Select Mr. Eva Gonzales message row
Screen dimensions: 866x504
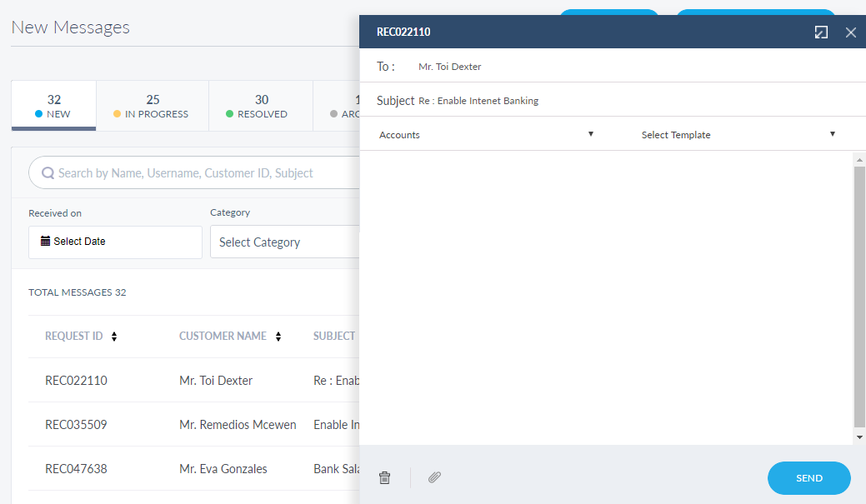pos(223,469)
